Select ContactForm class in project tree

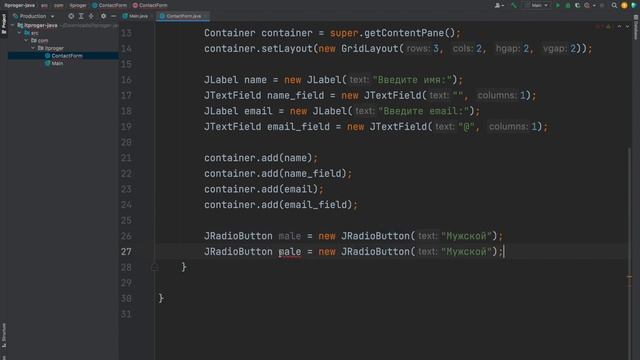point(67,56)
